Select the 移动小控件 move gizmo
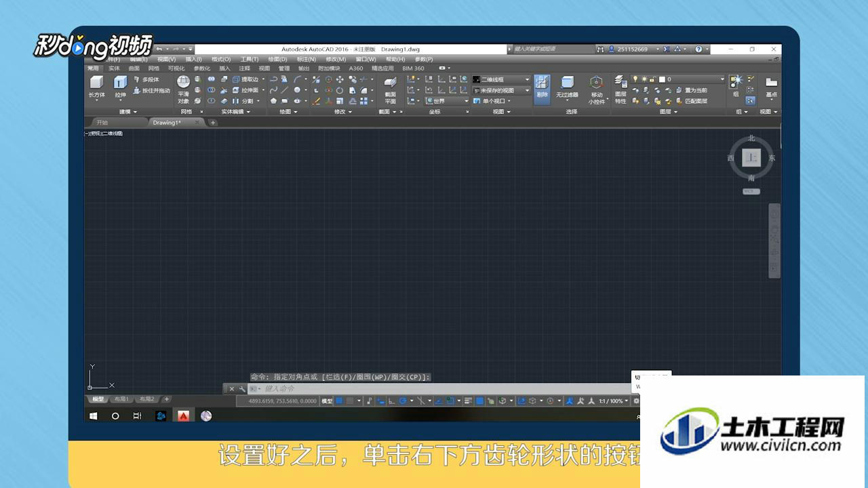Screen dimensions: 868x488 pos(596,90)
